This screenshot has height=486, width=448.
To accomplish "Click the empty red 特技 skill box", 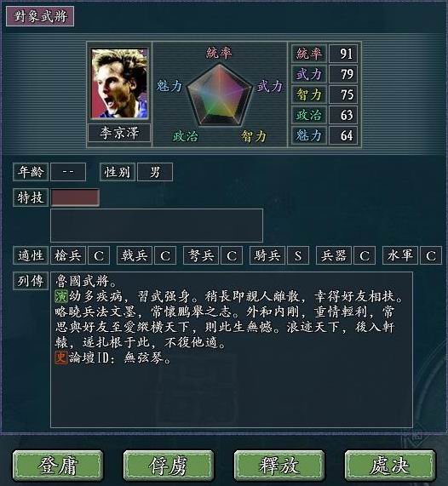I will [76, 197].
